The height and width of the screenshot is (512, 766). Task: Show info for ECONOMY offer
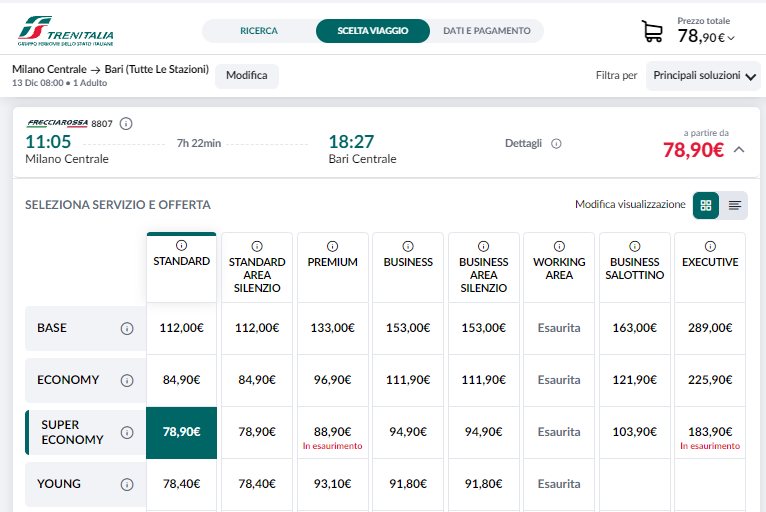pyautogui.click(x=127, y=380)
